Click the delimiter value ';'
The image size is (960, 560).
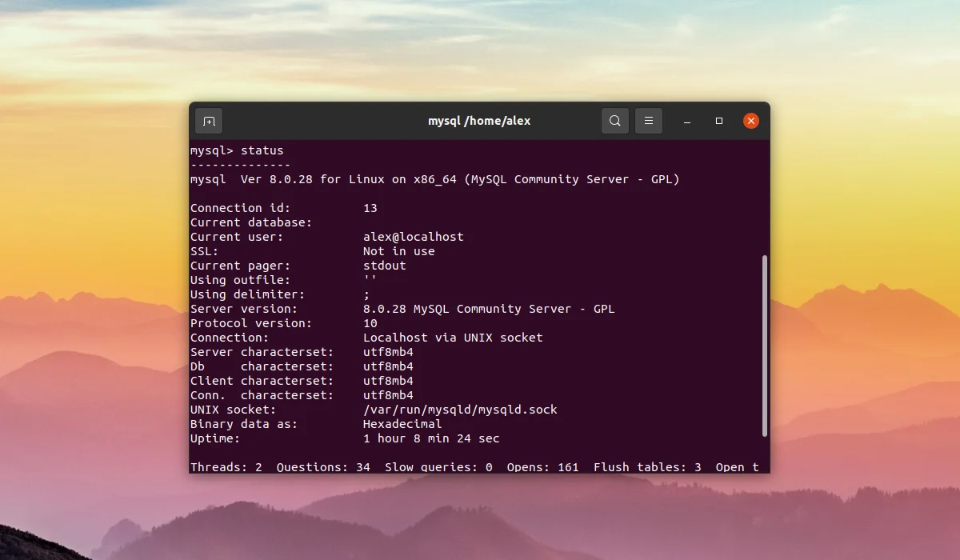[x=367, y=295]
